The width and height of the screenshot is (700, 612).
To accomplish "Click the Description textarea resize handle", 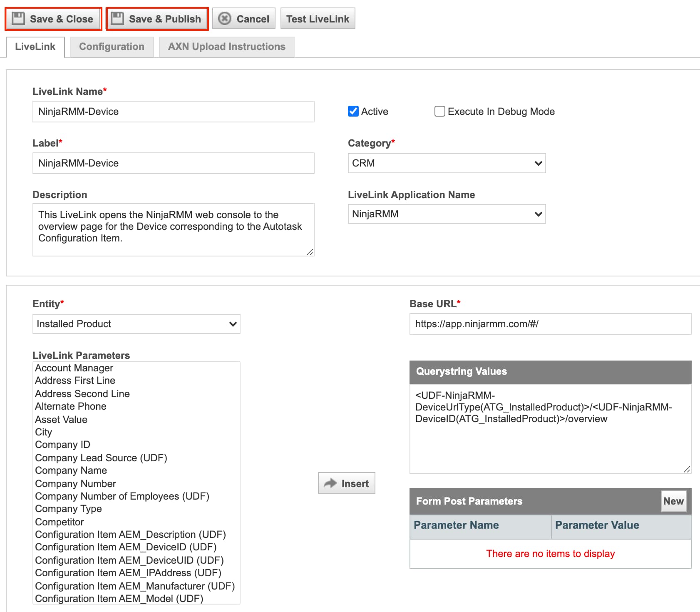I will [310, 252].
